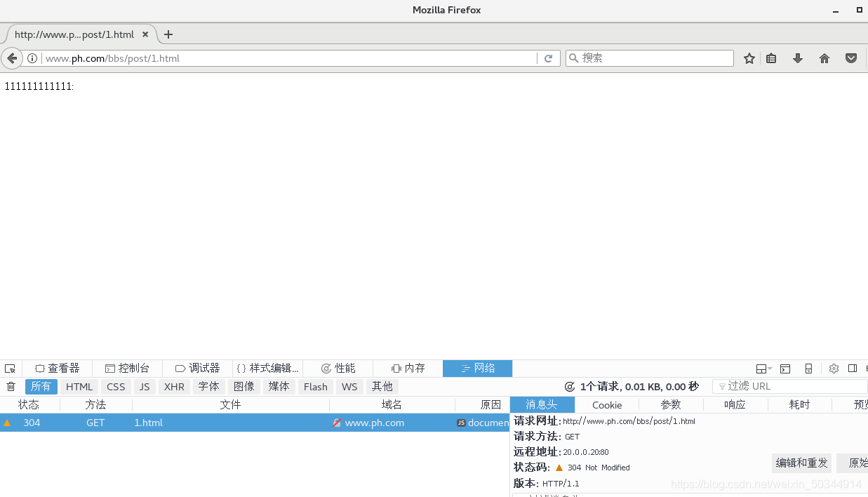Image resolution: width=868 pixels, height=497 pixels.
Task: Toggle the JS request filter
Action: coord(145,387)
